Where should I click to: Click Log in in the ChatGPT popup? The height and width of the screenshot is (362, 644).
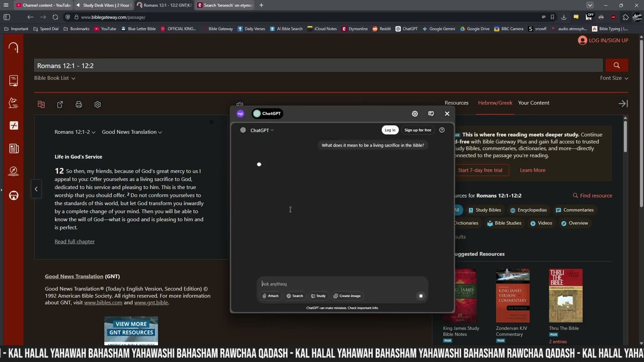[390, 130]
